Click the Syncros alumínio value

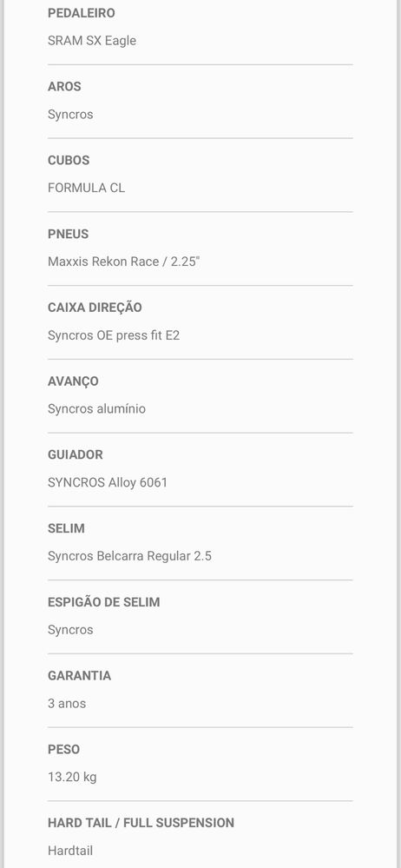click(96, 409)
